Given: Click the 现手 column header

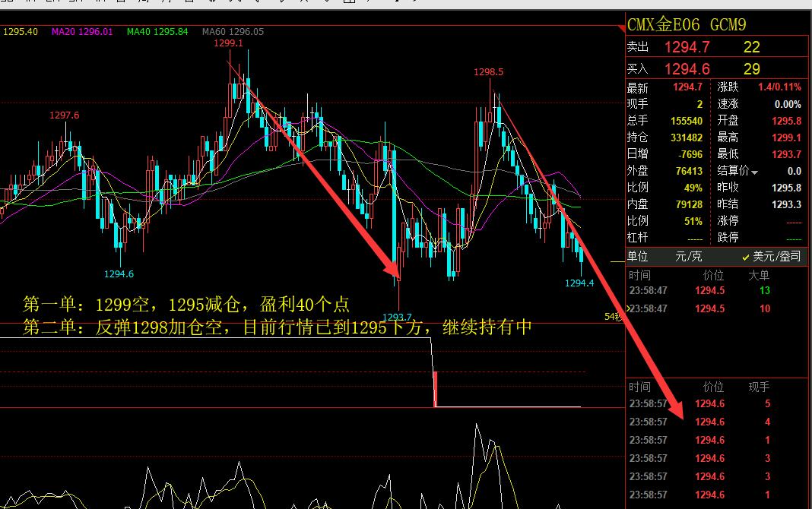Looking at the screenshot, I should click(759, 387).
